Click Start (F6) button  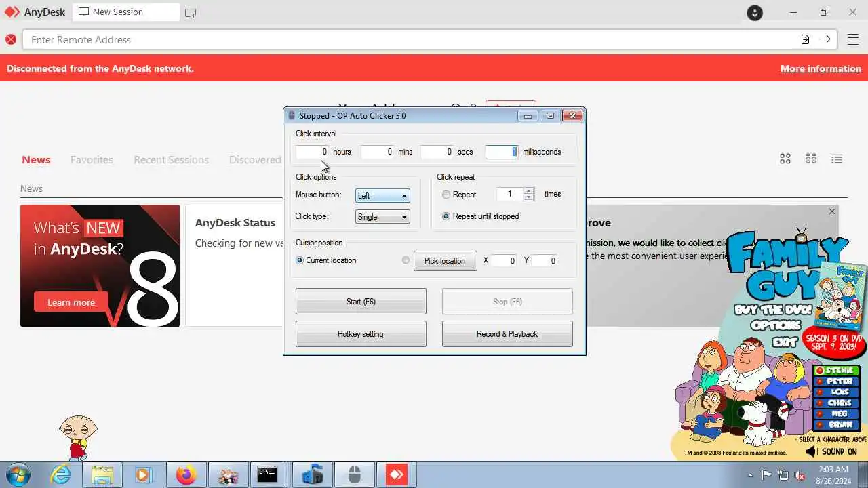coord(361,302)
